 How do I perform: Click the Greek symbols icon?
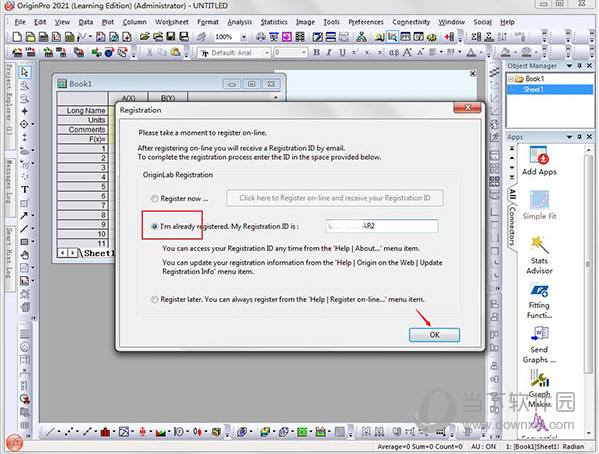(x=394, y=52)
